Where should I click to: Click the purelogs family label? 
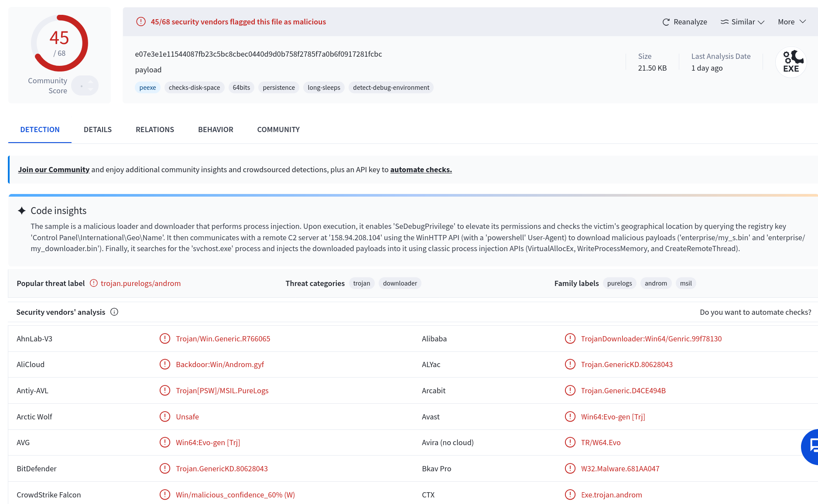pyautogui.click(x=619, y=283)
